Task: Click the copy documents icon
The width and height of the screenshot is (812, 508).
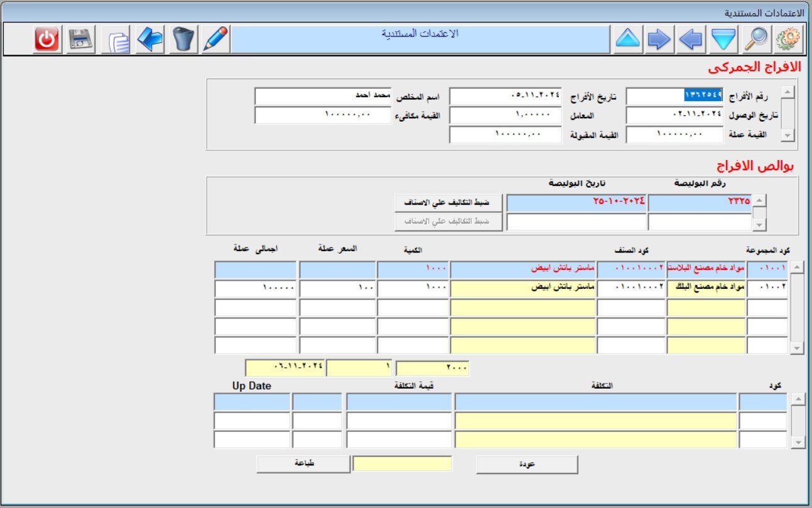Action: pos(118,40)
